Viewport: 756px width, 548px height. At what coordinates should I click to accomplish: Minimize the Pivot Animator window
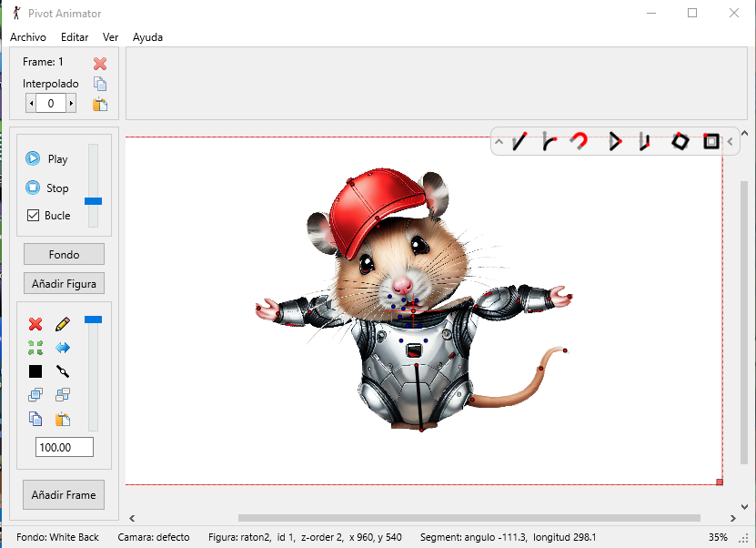pos(651,13)
